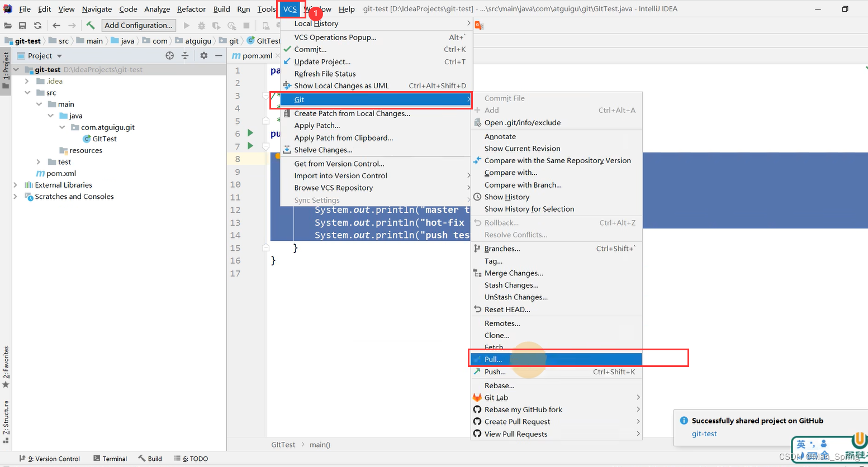
Task: Open the Build tool window
Action: pyautogui.click(x=150, y=459)
